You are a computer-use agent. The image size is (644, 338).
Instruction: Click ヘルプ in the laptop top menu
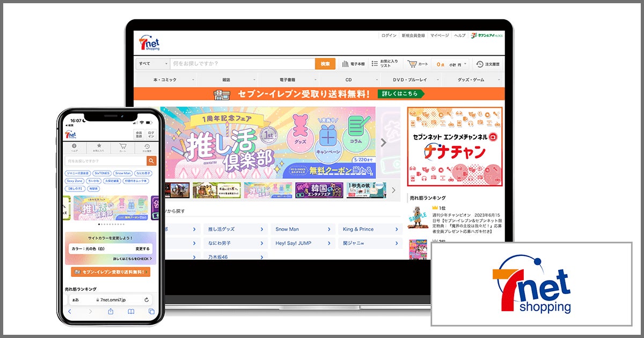click(460, 35)
